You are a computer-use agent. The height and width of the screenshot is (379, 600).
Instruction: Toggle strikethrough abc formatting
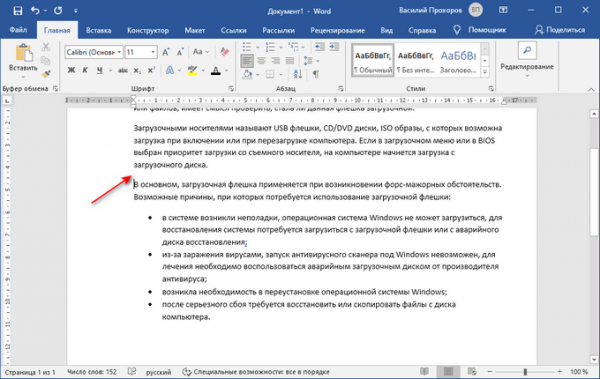(123, 70)
